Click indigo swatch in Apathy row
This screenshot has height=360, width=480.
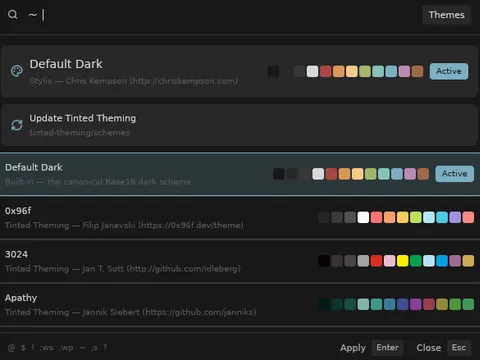tap(402, 304)
